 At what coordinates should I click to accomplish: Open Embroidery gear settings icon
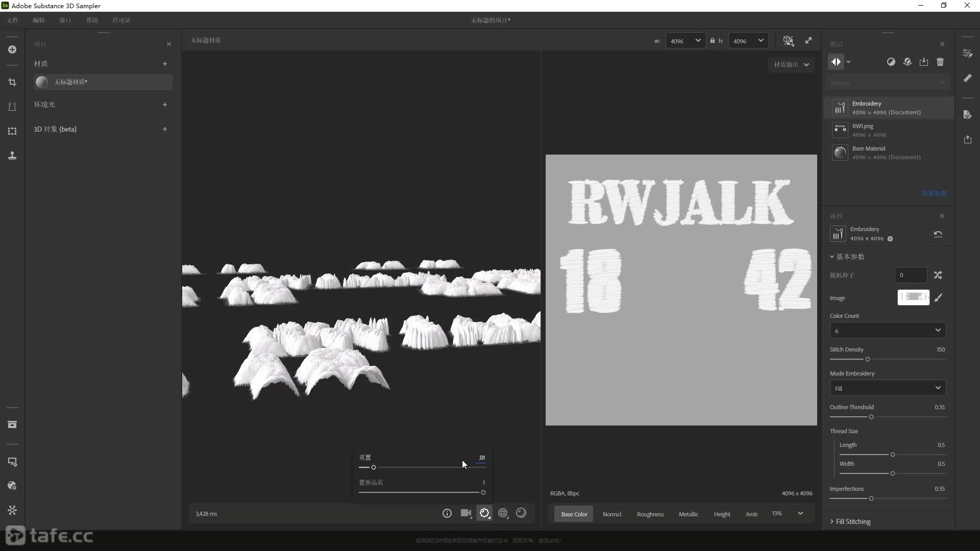click(x=890, y=239)
